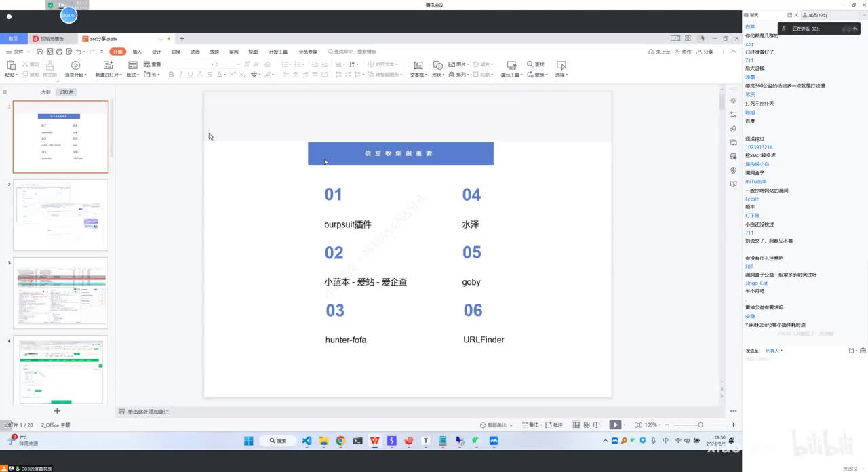This screenshot has height=472, width=868.
Task: Switch to Reading view icon
Action: tap(598, 425)
